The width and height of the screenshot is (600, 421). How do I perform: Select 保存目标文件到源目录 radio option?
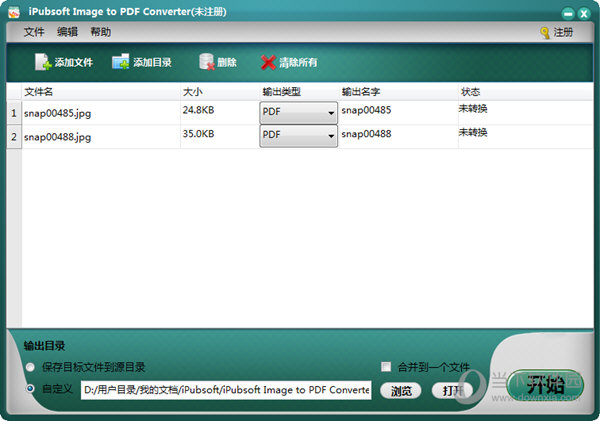tap(30, 367)
